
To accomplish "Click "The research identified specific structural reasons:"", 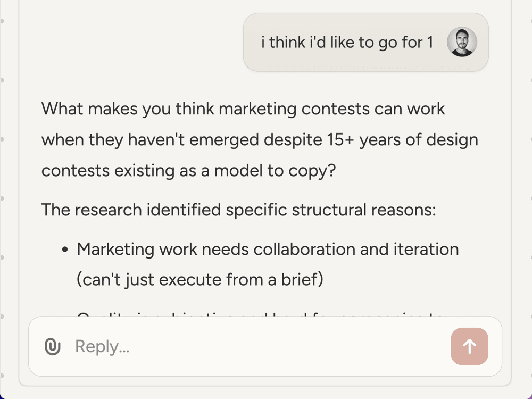I will click(x=238, y=210).
